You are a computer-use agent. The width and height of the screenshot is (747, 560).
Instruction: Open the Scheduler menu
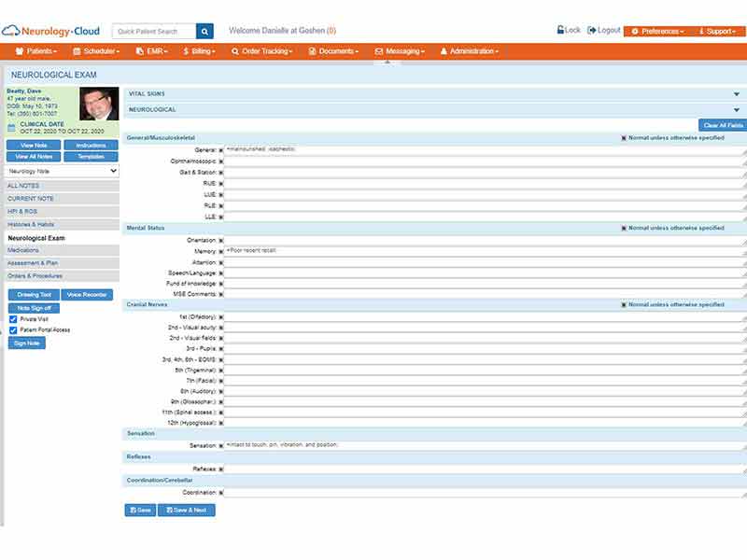(96, 51)
